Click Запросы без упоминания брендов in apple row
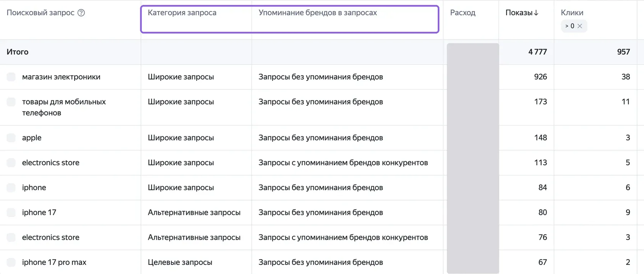The image size is (644, 274). click(x=321, y=138)
